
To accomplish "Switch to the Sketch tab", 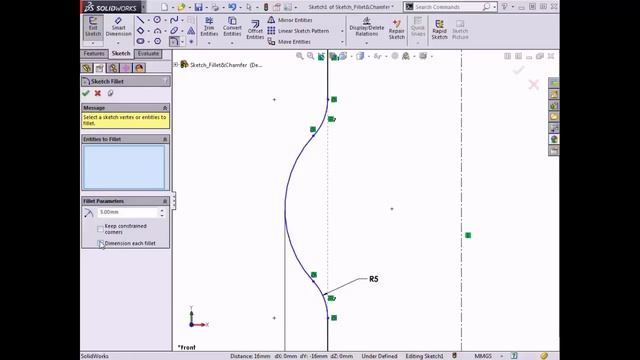I will tap(121, 53).
